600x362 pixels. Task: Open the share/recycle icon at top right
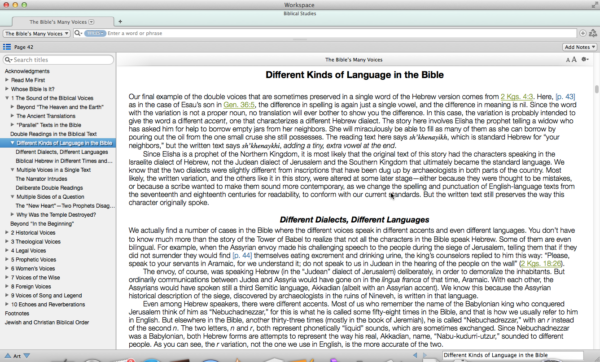pos(593,33)
